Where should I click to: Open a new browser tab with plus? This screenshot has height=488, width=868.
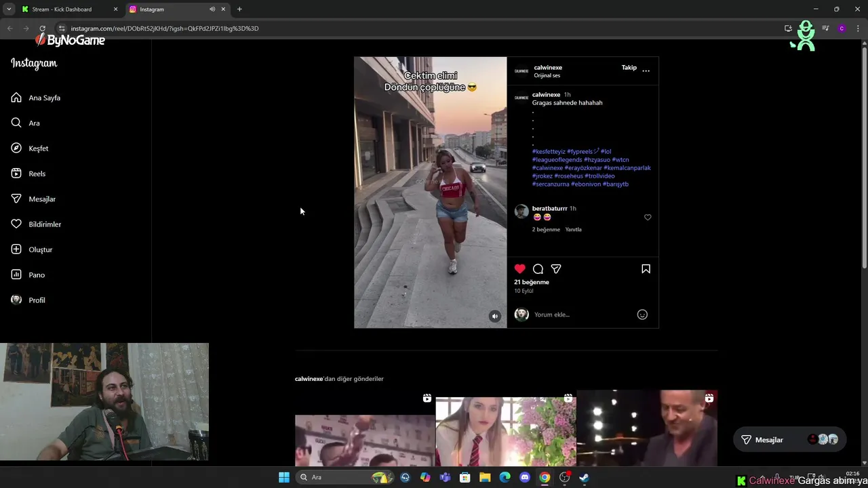point(239,9)
